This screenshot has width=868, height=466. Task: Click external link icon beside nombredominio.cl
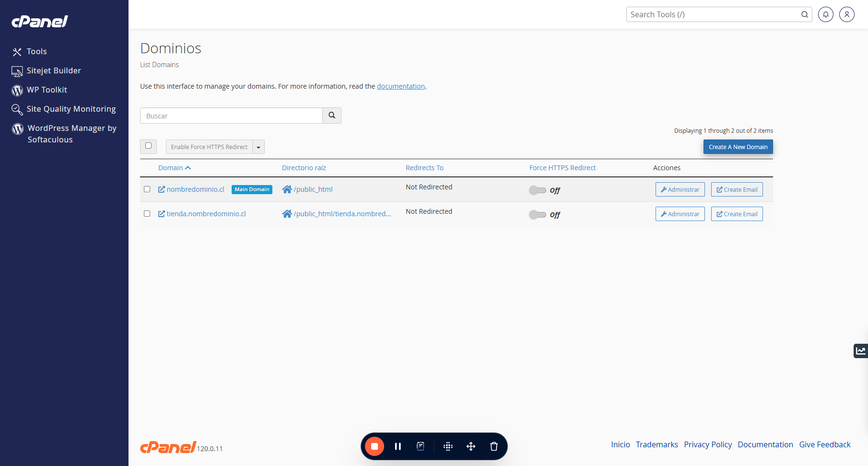(162, 189)
